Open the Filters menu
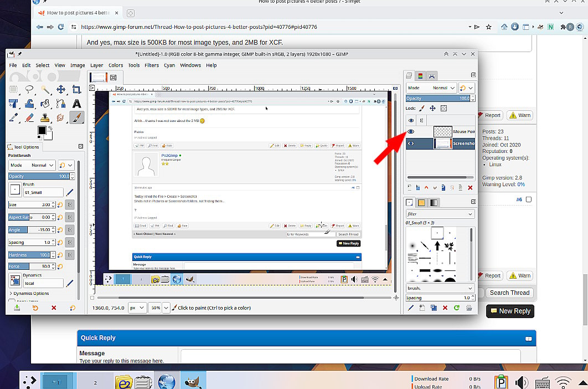The height and width of the screenshot is (389, 588). tap(152, 65)
